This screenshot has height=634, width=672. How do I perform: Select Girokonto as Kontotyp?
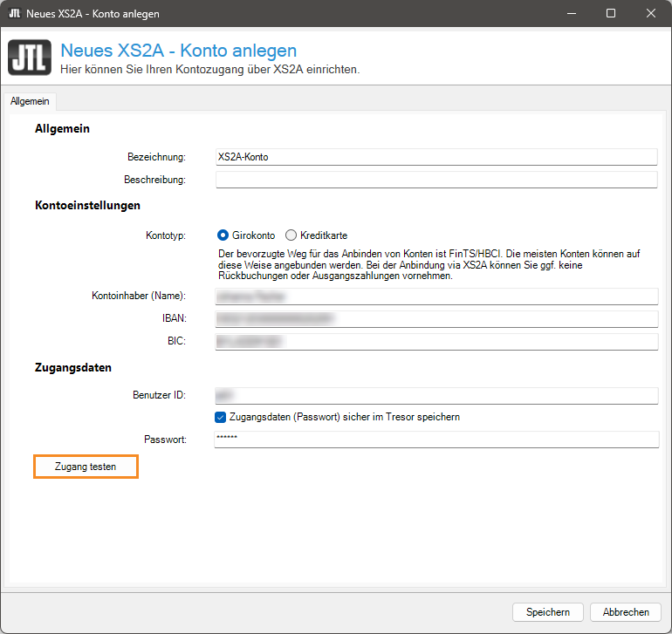(x=223, y=235)
